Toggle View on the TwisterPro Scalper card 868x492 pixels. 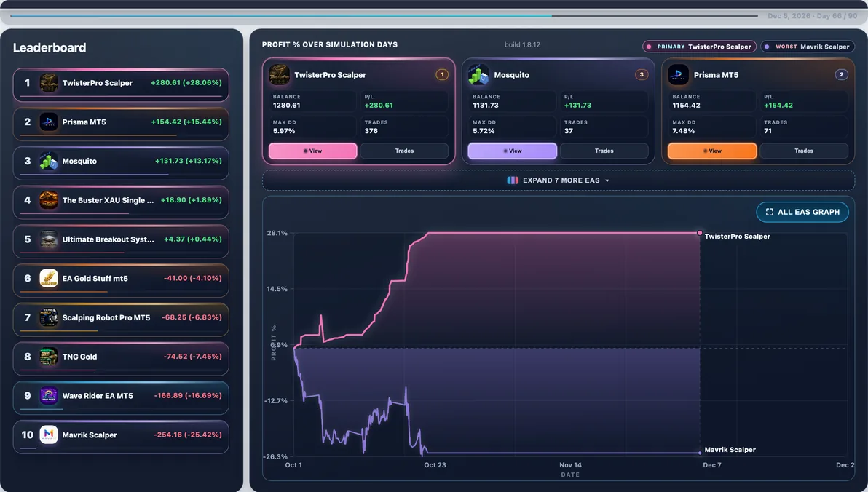[x=313, y=151]
